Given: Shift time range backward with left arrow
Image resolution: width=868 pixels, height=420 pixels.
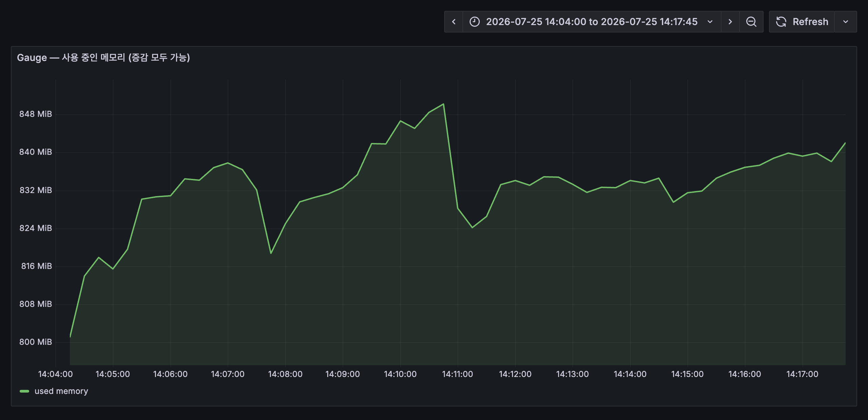Looking at the screenshot, I should [454, 22].
